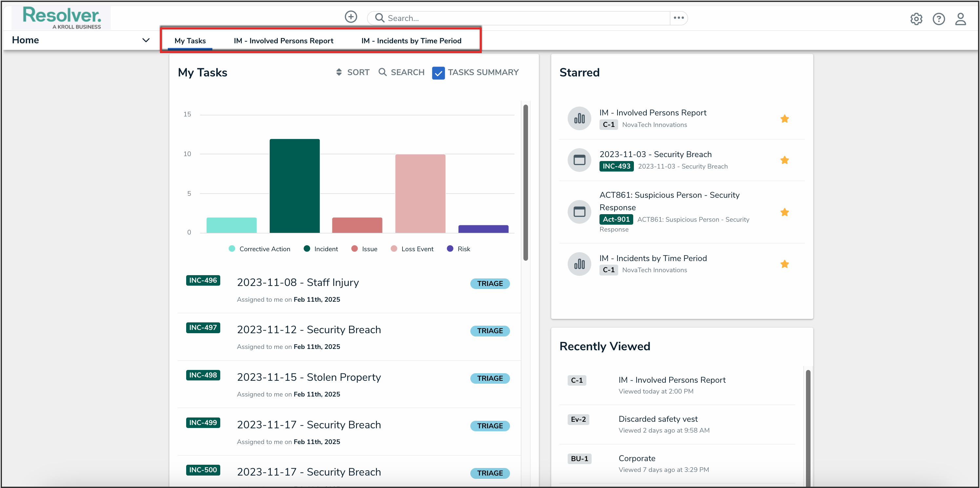Click the My Tasks search magnifier
Screen dimensions: 980x488
pyautogui.click(x=382, y=72)
